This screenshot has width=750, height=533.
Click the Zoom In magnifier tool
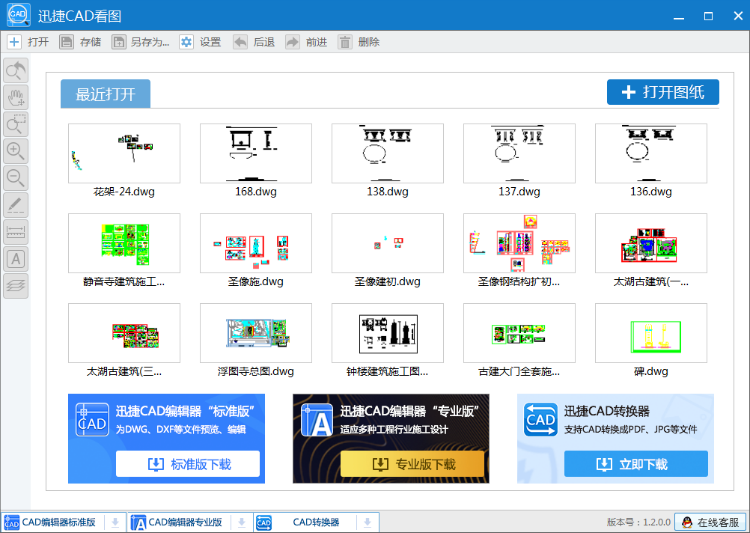[16, 151]
